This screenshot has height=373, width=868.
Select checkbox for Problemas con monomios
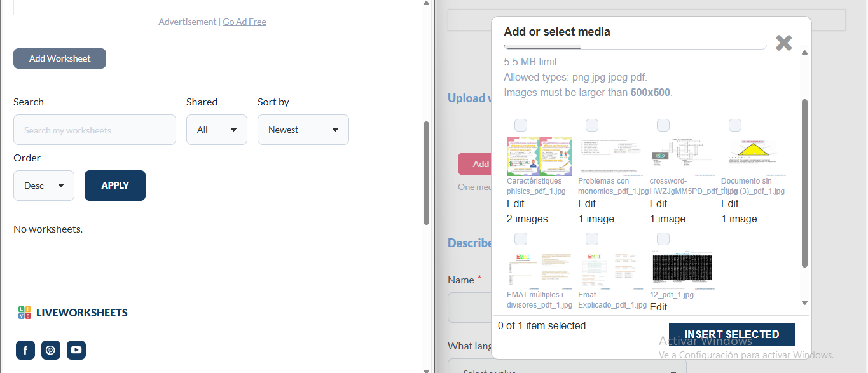pos(592,125)
